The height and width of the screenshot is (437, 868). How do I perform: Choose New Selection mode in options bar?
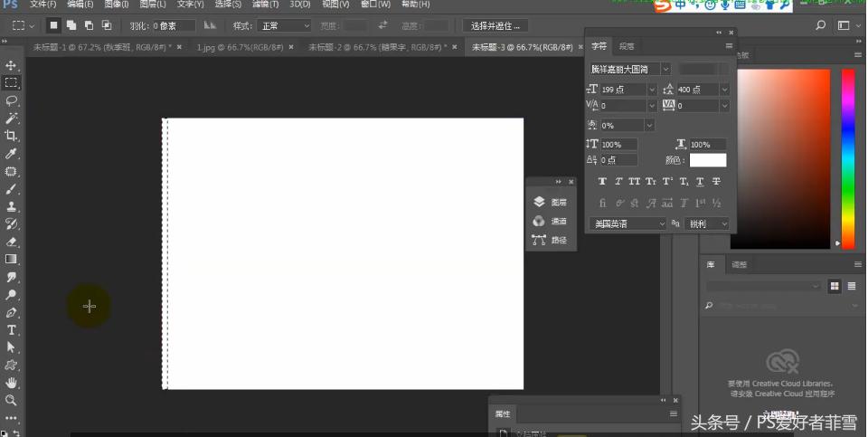coord(53,25)
